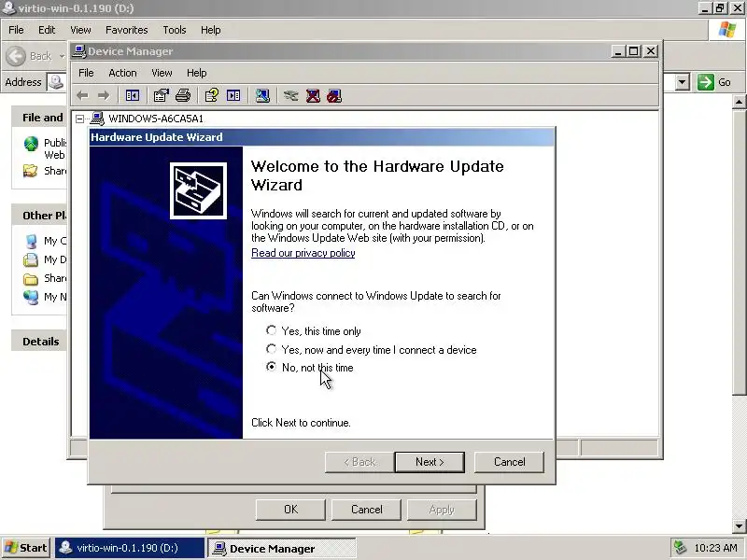Click the Device Manager forward arrow icon
The width and height of the screenshot is (747, 560).
[x=104, y=96]
